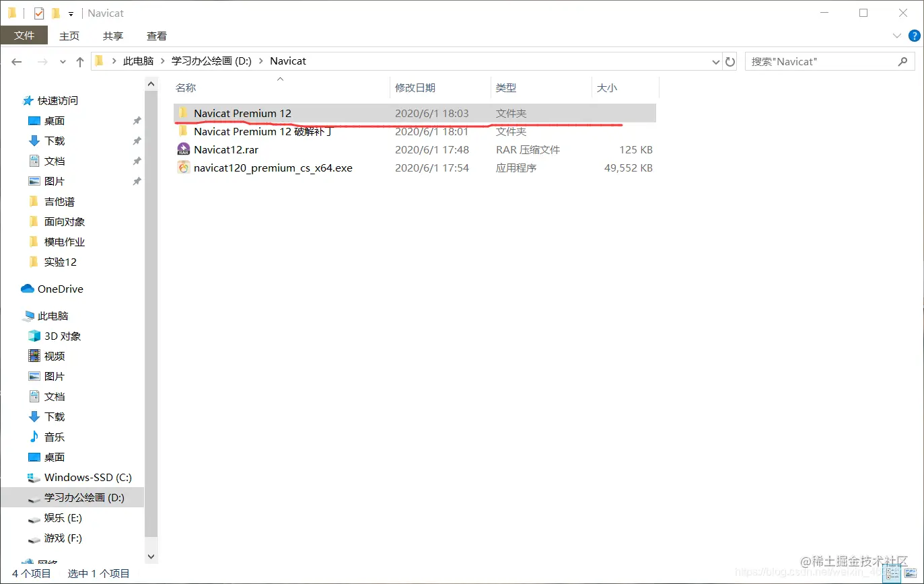Screen dimensions: 924x584
Task: Click 此电脑 in the address breadcrumb
Action: coord(138,61)
